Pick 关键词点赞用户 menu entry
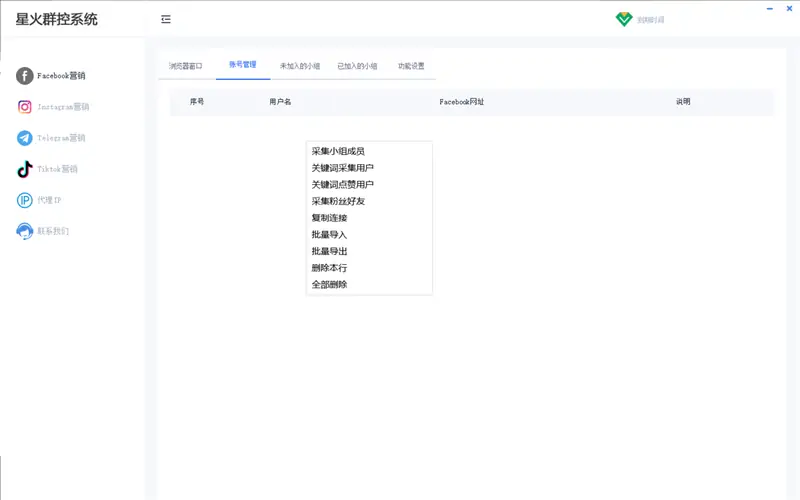The image size is (800, 500). click(342, 185)
